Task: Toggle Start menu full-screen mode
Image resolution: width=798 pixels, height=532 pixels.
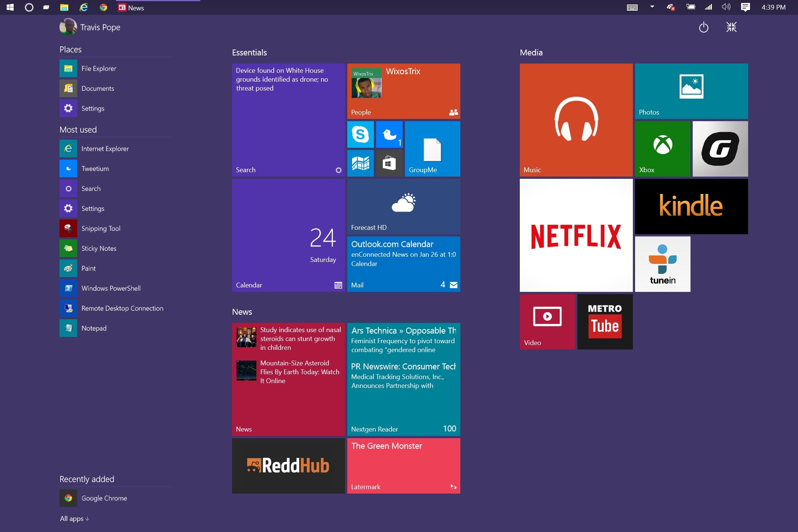Action: click(x=731, y=27)
